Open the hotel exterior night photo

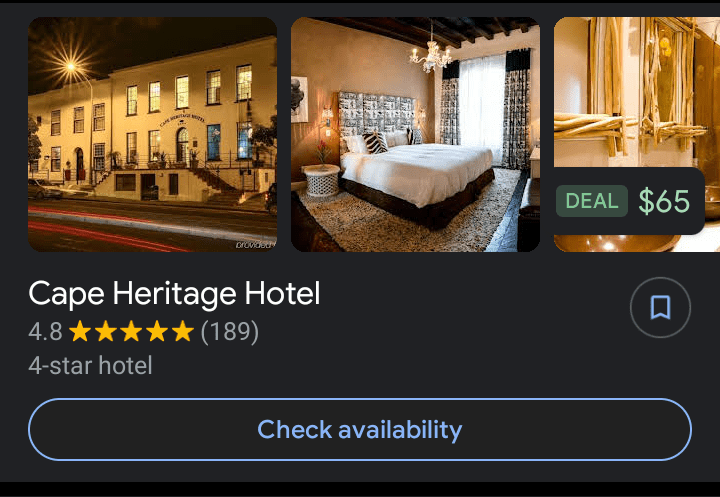tap(152, 135)
